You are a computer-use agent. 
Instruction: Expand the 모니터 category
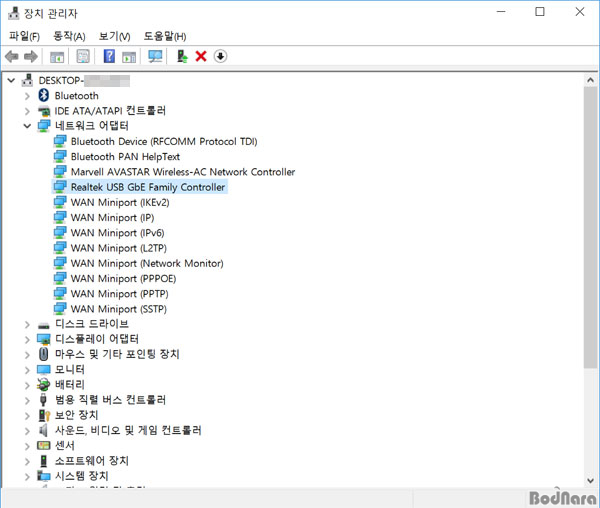coord(27,370)
